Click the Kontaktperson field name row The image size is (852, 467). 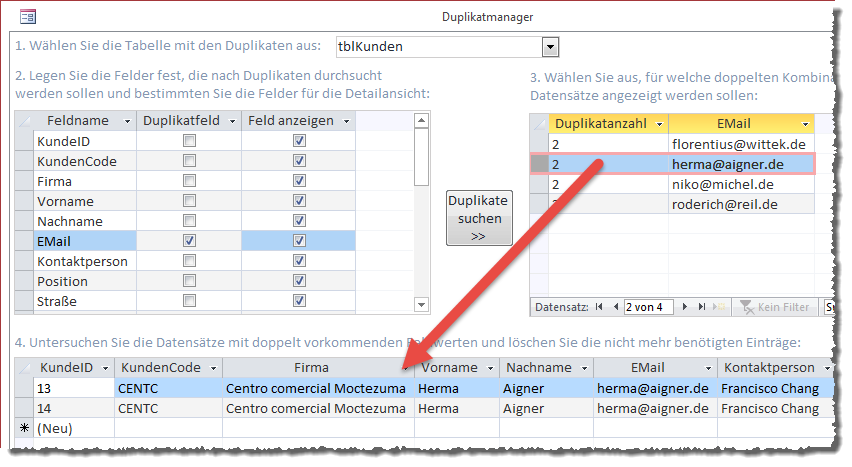coord(85,261)
